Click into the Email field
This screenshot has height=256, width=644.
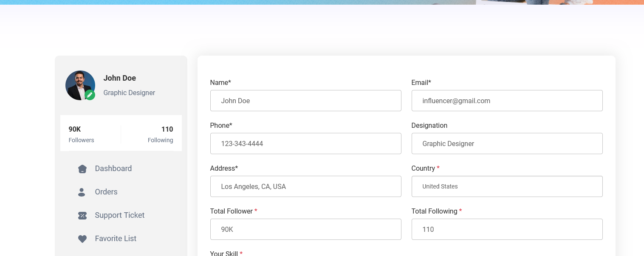point(507,101)
